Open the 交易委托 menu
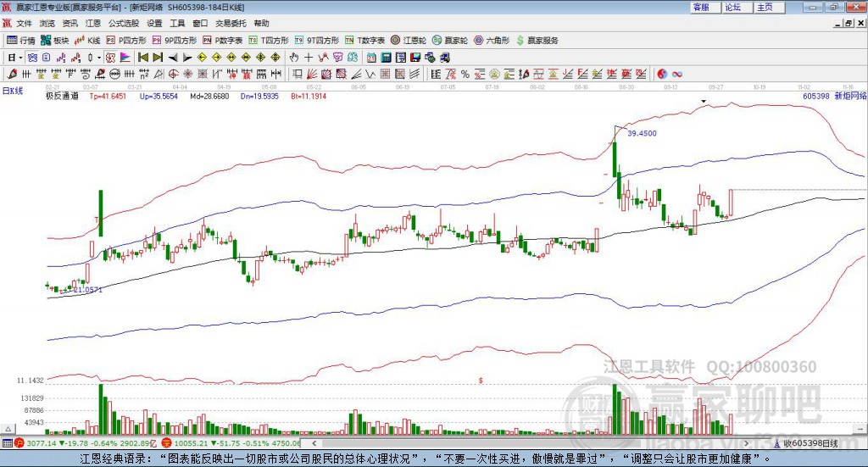 click(x=231, y=23)
